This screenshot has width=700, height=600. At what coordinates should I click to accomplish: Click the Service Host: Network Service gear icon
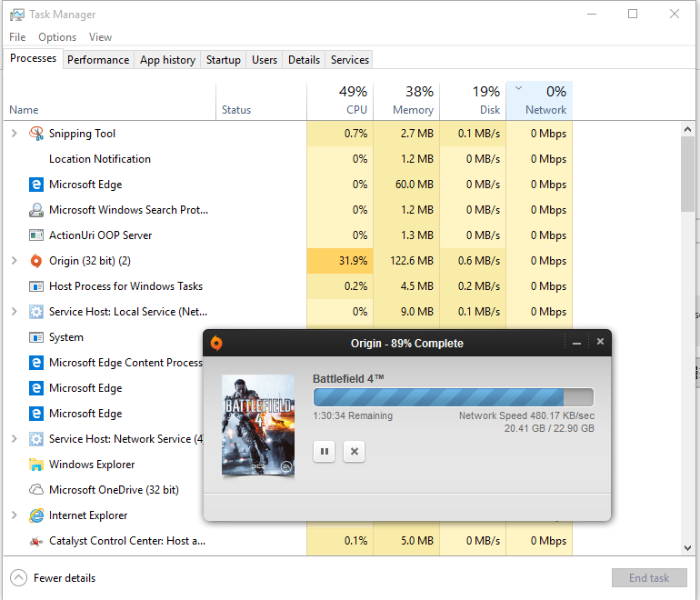coord(36,439)
